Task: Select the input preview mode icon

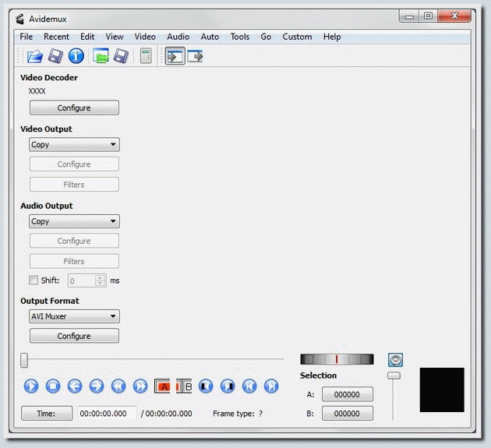Action: pyautogui.click(x=175, y=56)
